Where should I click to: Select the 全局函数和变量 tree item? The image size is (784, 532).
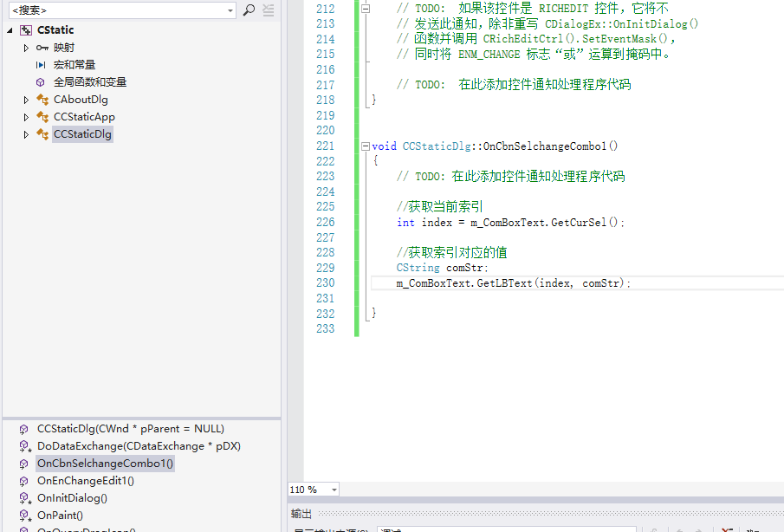(x=90, y=82)
